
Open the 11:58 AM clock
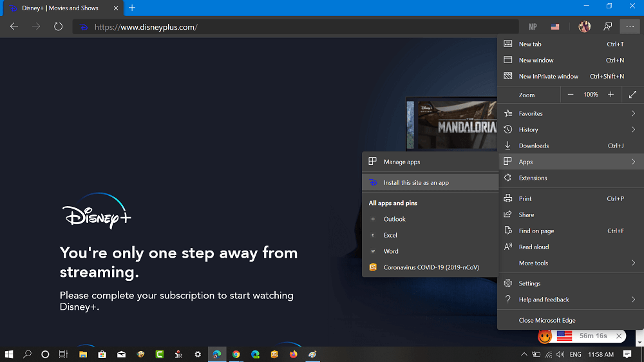pos(601,354)
